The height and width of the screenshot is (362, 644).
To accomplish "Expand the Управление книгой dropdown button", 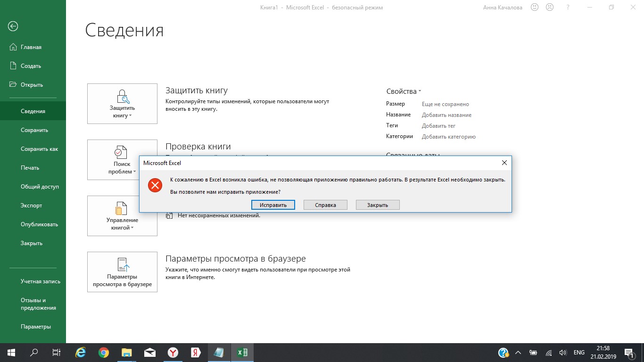I will coord(122,216).
